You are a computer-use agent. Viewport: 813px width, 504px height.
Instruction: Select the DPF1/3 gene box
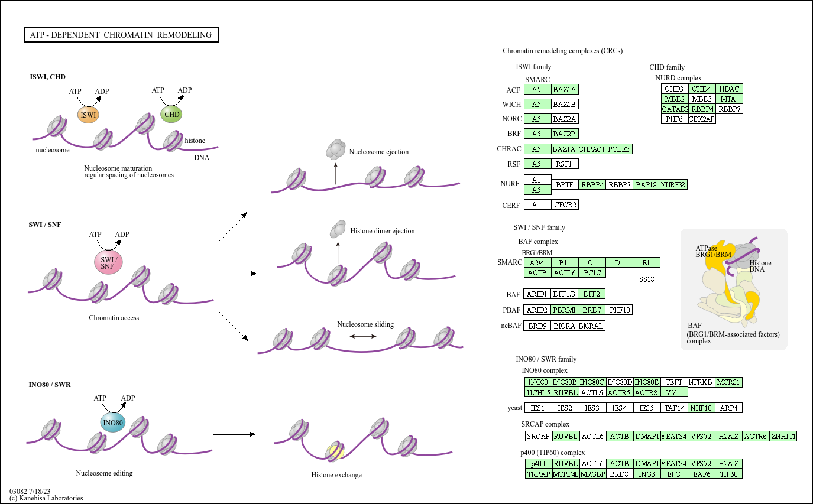point(565,294)
